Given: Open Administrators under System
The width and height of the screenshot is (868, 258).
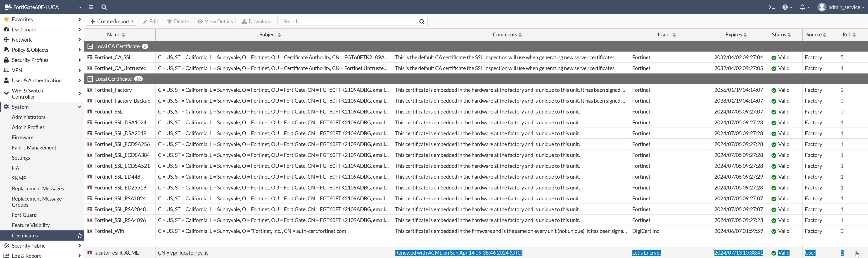Looking at the screenshot, I should (x=29, y=117).
